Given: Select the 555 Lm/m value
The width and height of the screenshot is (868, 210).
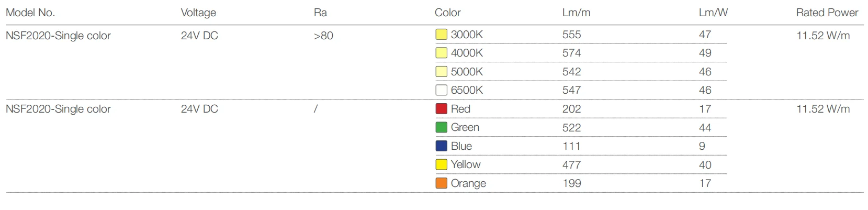Looking at the screenshot, I should click(x=571, y=35).
